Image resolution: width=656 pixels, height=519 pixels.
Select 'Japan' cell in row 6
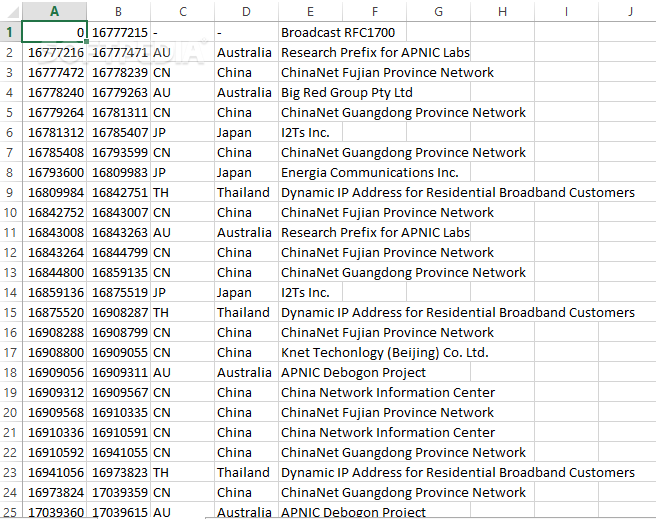point(246,133)
